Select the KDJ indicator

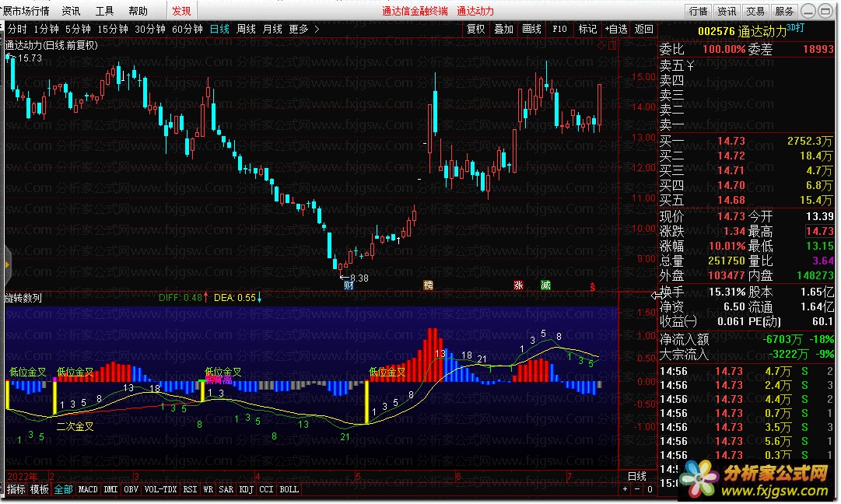[246, 489]
